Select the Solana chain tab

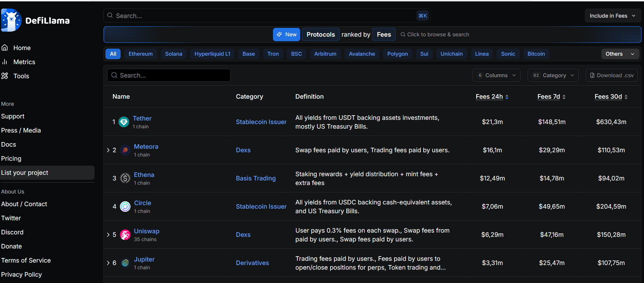tap(174, 54)
